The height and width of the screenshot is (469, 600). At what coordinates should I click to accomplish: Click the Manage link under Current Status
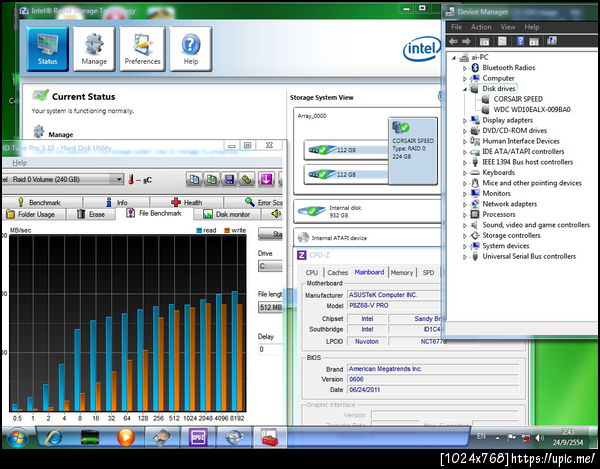[60, 135]
